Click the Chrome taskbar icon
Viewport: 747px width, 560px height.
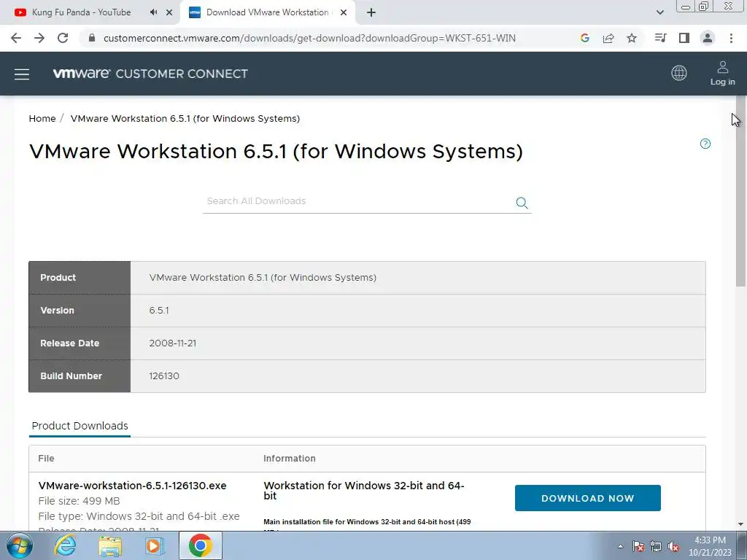201,545
